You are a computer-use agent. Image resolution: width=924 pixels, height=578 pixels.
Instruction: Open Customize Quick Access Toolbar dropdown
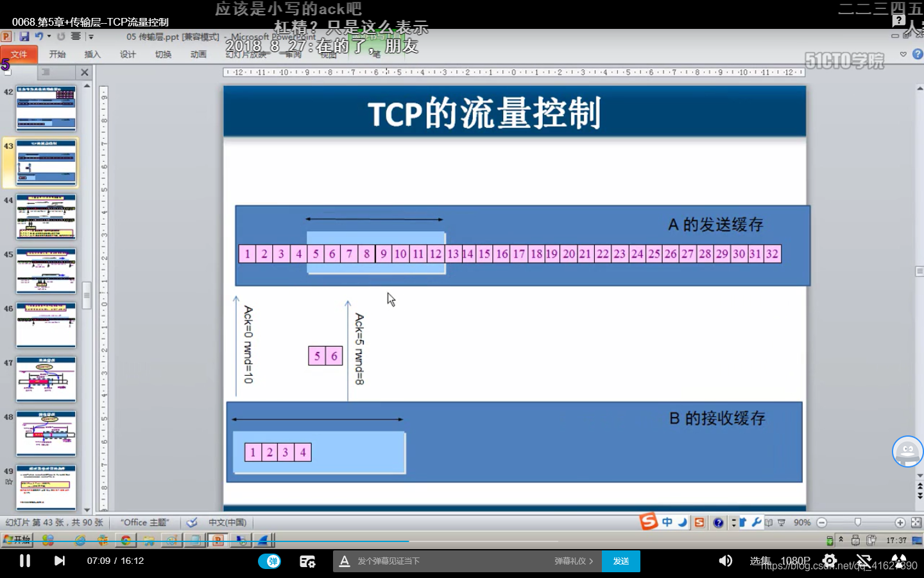pos(91,37)
